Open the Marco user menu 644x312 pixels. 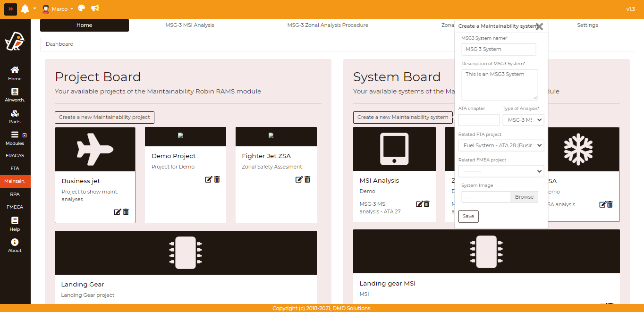[x=58, y=9]
